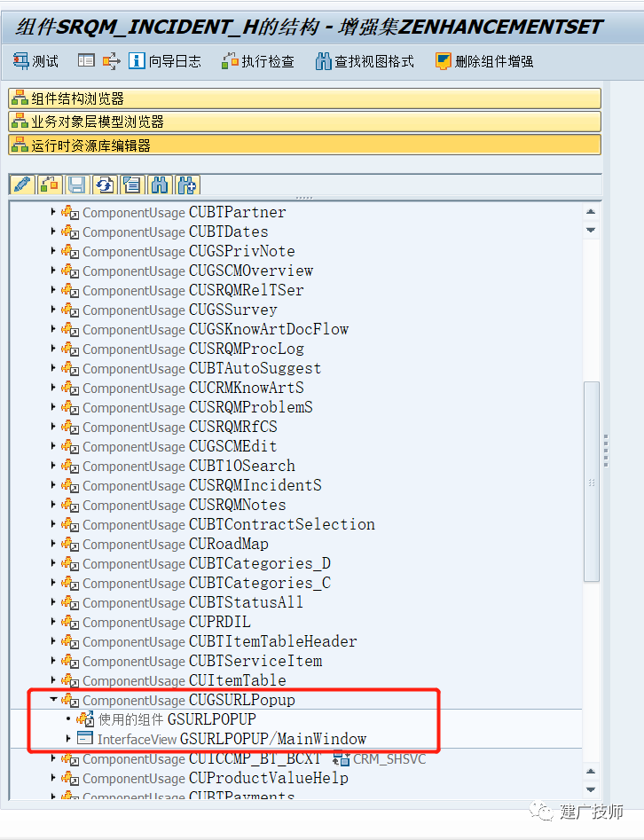Image resolution: width=644 pixels, height=840 pixels.
Task: Expand InterfaceView GSURLPOPUP/MainWindow node
Action: (68, 739)
